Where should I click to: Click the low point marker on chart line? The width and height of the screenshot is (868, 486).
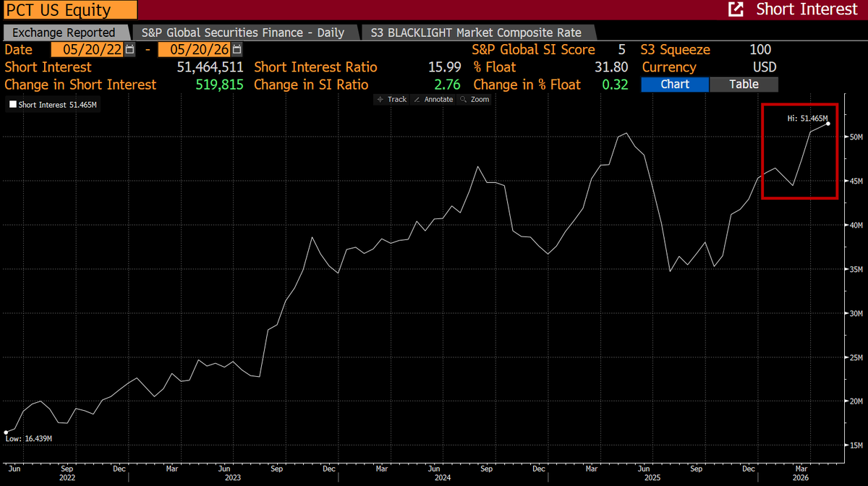(x=6, y=432)
